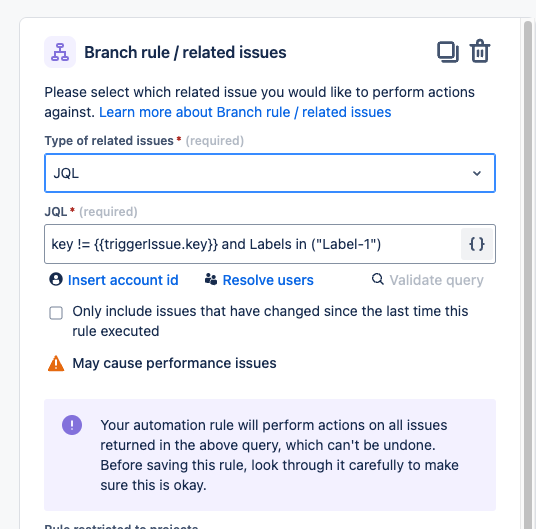Click the 'May cause performance issues' warning text
The width and height of the screenshot is (536, 529).
174,363
